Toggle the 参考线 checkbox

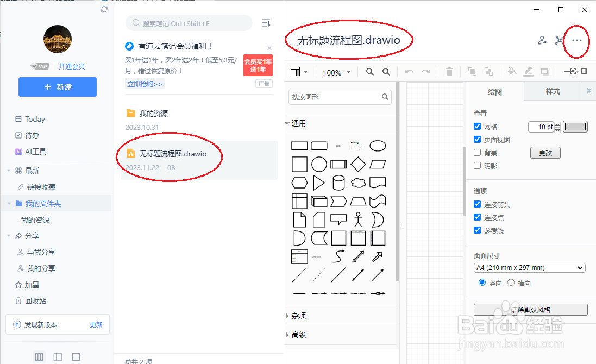[x=478, y=230]
